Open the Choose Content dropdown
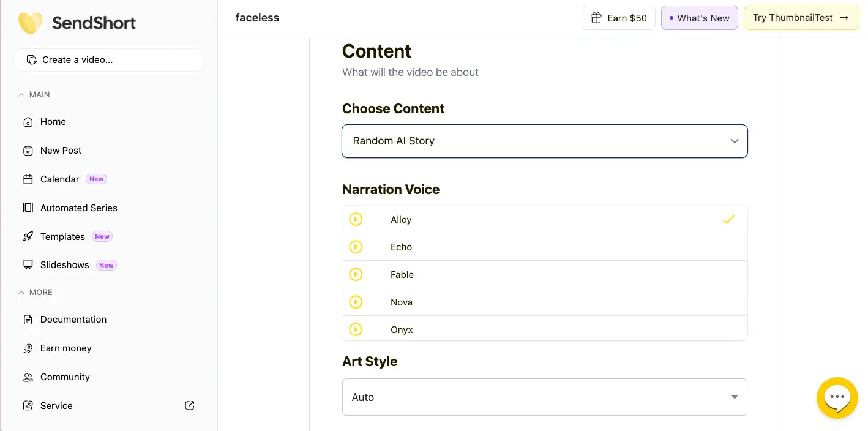The width and height of the screenshot is (868, 431). point(545,141)
